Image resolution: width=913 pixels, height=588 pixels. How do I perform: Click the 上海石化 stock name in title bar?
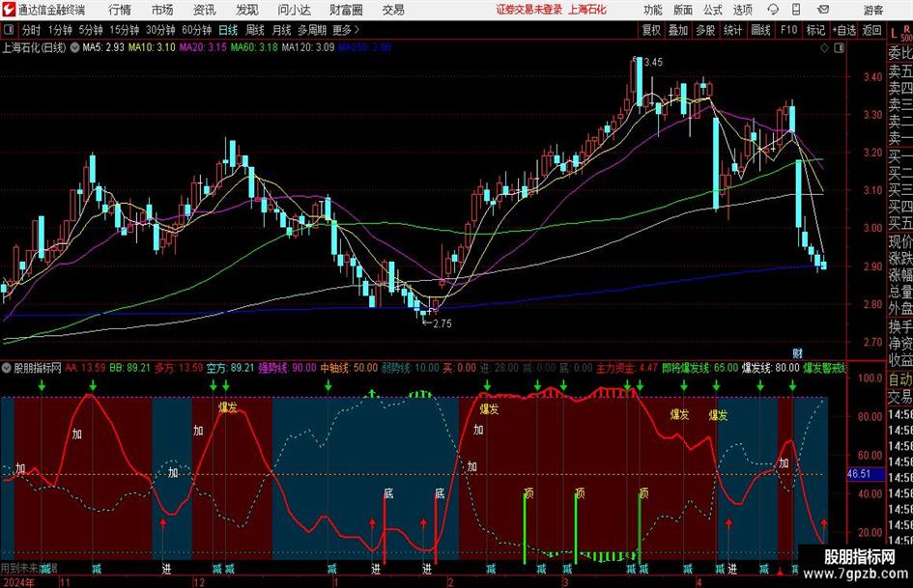(x=587, y=10)
